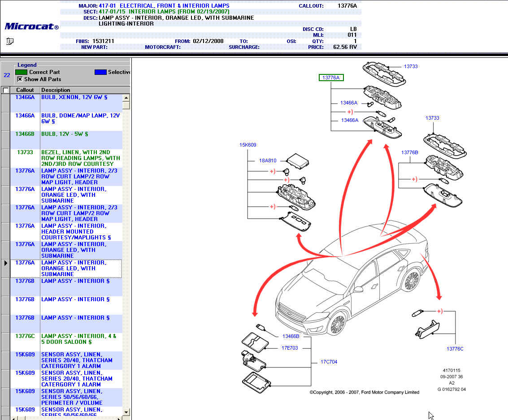508x420 pixels.
Task: Click the notes icon below Microcat logo
Action: point(10,41)
